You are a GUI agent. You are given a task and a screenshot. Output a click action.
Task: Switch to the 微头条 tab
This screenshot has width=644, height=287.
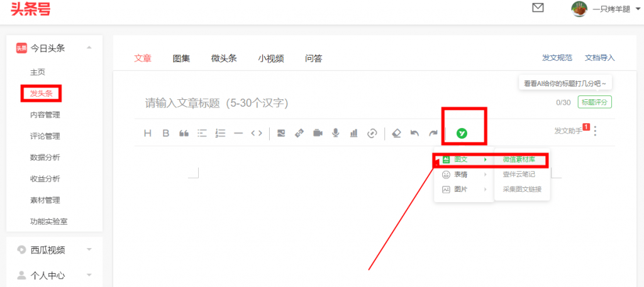point(224,58)
